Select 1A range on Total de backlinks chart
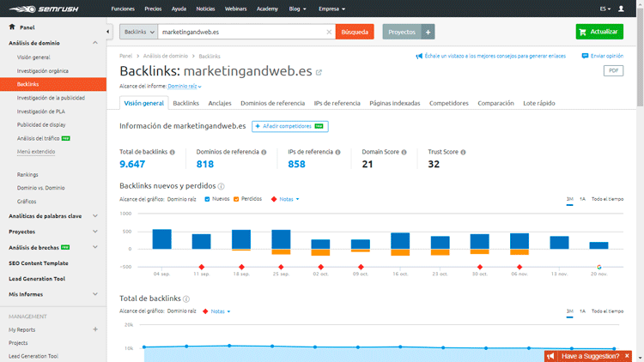This screenshot has width=644, height=362. pyautogui.click(x=582, y=311)
